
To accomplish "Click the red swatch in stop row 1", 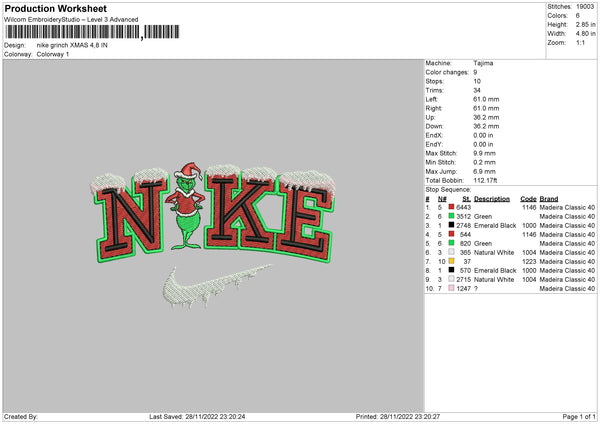I will coord(451,207).
